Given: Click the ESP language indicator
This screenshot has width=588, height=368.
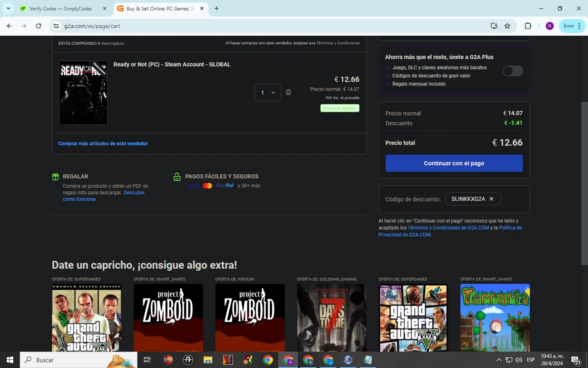Looking at the screenshot, I should [531, 360].
